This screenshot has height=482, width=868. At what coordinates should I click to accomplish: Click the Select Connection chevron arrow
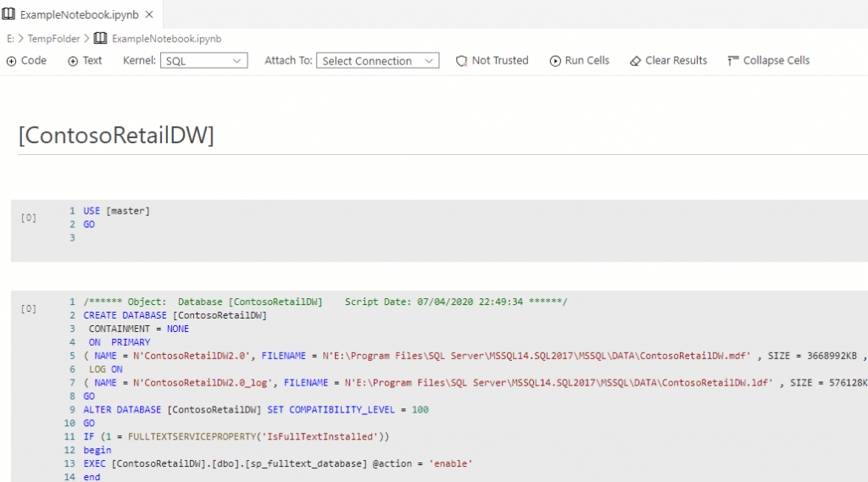pyautogui.click(x=429, y=61)
